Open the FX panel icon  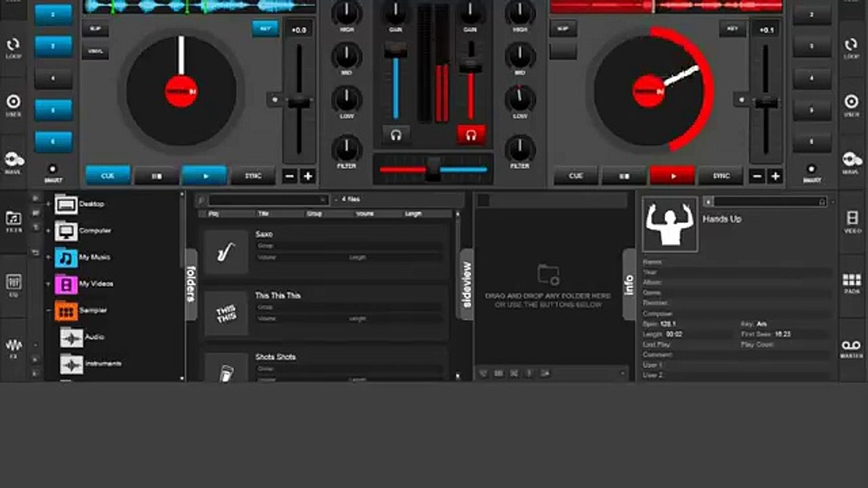tap(14, 348)
